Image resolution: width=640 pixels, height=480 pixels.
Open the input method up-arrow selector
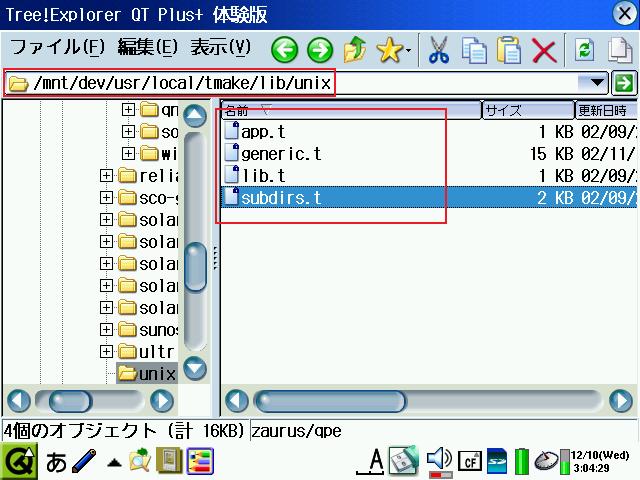(114, 463)
